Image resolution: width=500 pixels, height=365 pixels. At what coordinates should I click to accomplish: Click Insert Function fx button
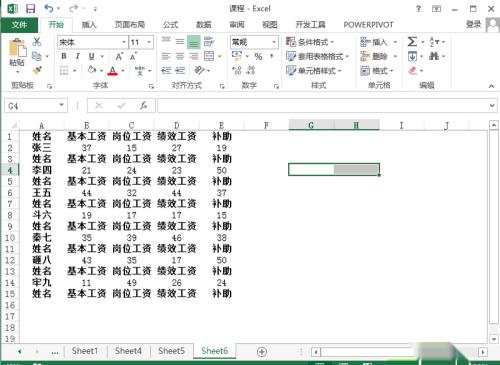pos(143,106)
